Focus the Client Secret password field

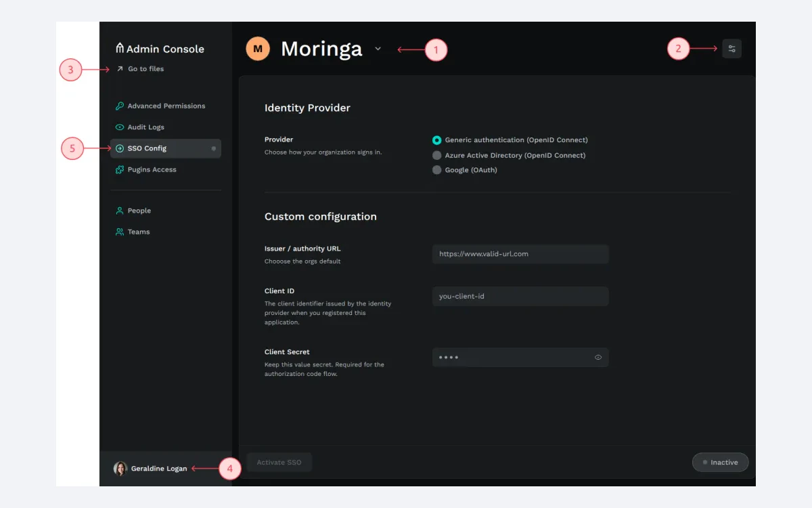tap(520, 357)
